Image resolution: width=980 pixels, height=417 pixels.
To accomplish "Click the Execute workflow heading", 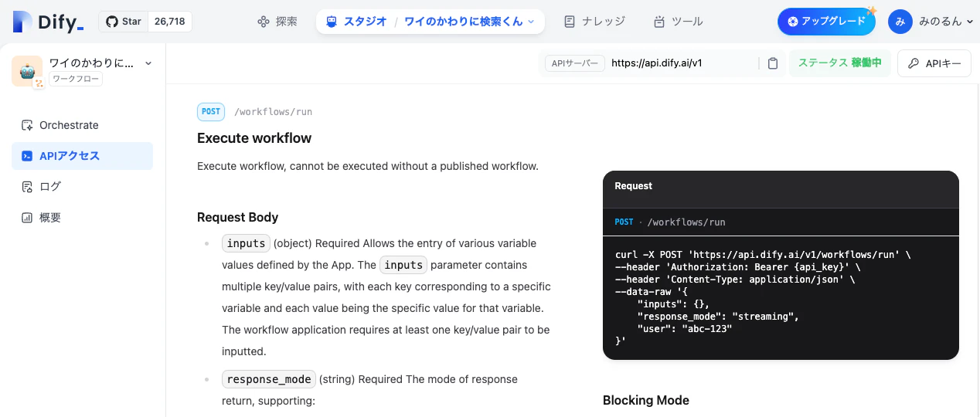I will point(254,138).
